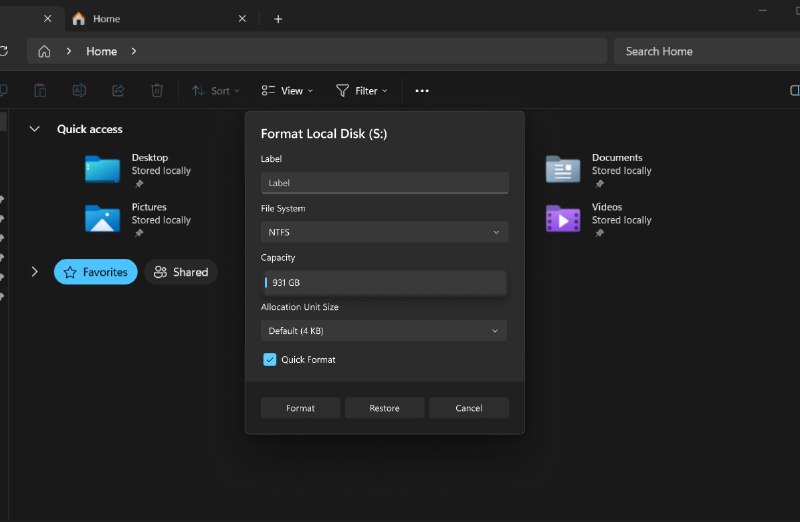800x522 pixels.
Task: Open the Documents folder icon
Action: point(563,168)
